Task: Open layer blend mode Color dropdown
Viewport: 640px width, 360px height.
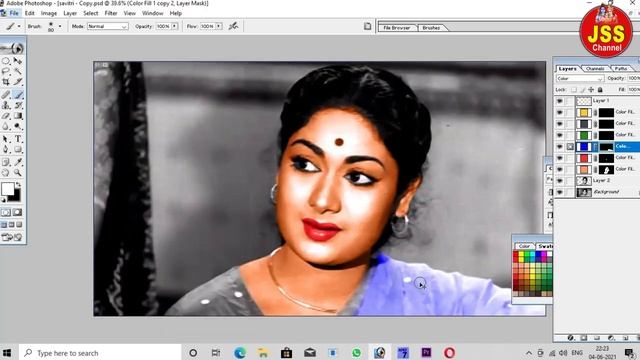Action: [580, 78]
